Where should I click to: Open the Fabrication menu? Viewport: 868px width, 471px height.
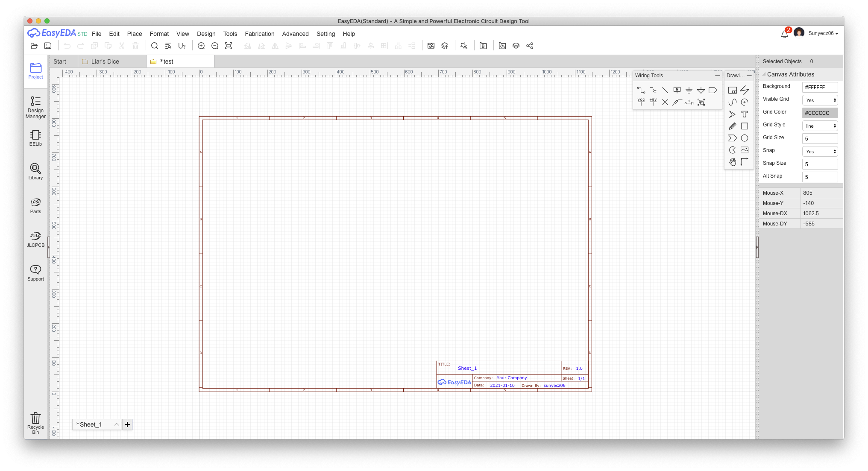pyautogui.click(x=259, y=34)
